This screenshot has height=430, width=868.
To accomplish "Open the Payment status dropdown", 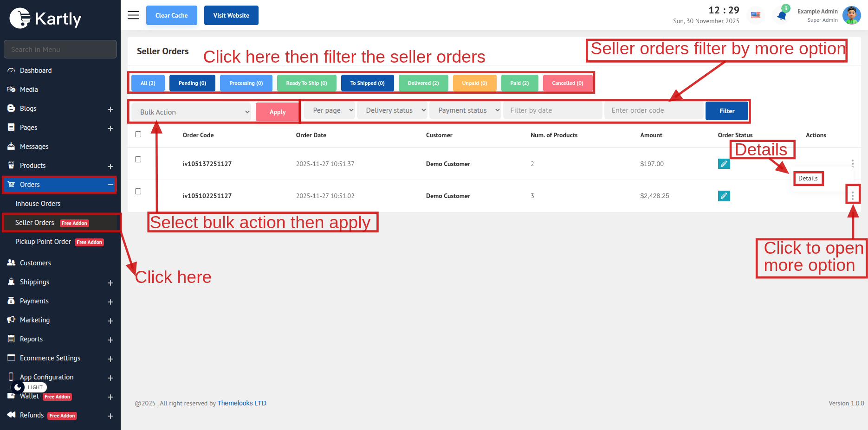I will click(x=465, y=110).
